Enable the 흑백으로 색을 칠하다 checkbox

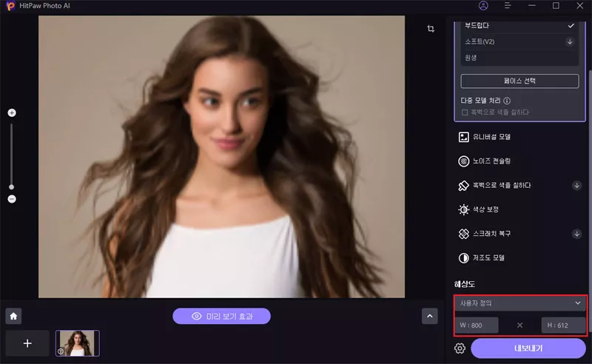[465, 112]
